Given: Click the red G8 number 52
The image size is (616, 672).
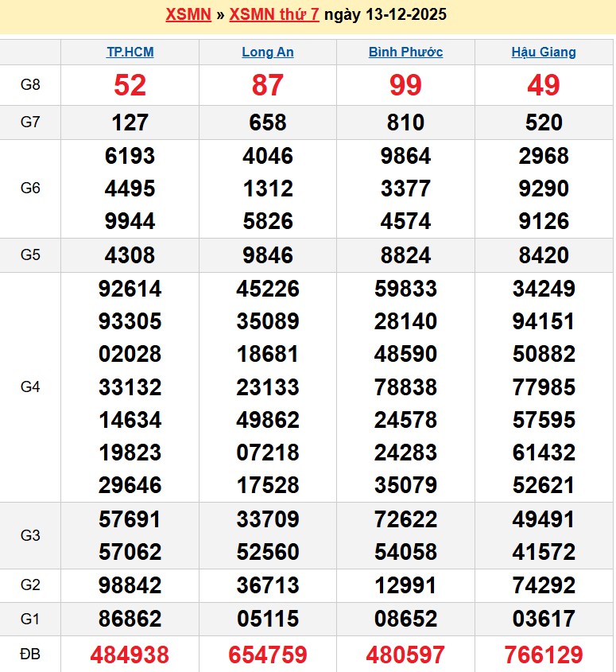Looking at the screenshot, I should (x=130, y=85).
